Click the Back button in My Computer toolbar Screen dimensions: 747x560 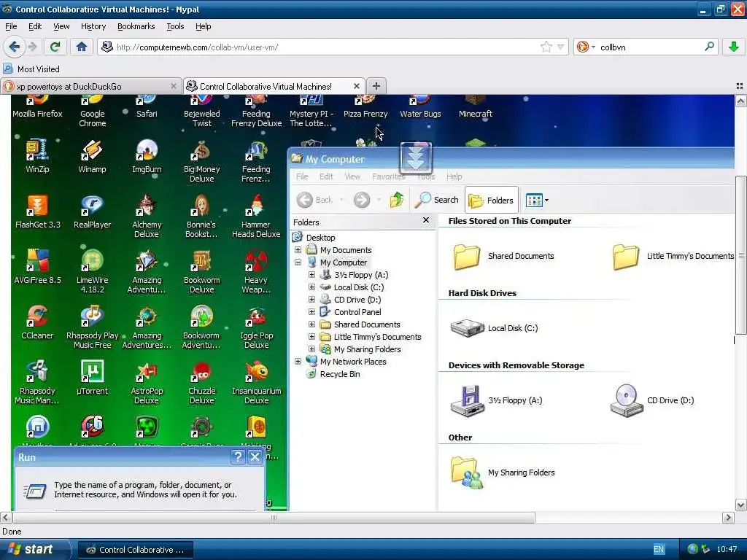(x=315, y=200)
